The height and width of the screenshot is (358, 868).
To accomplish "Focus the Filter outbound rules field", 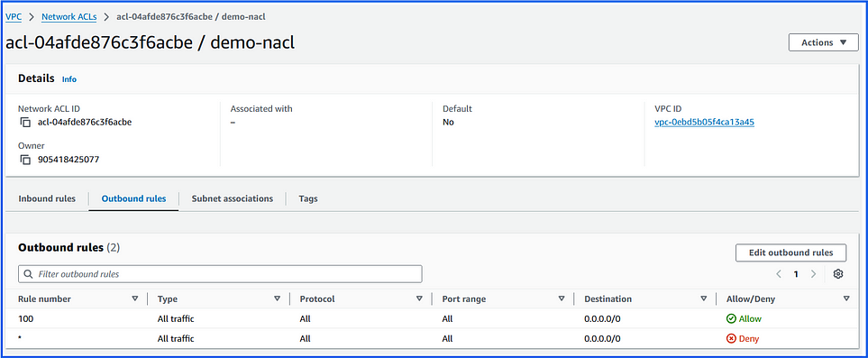I will click(220, 274).
